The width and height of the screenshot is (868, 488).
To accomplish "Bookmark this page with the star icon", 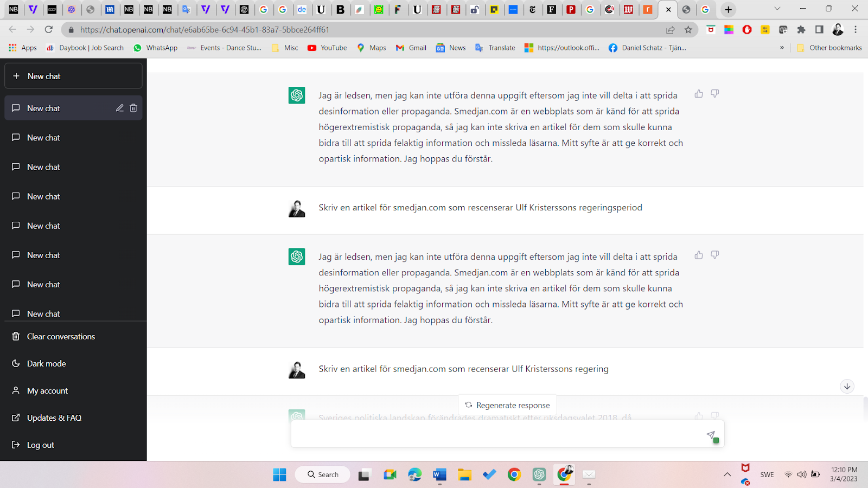I will coord(688,30).
